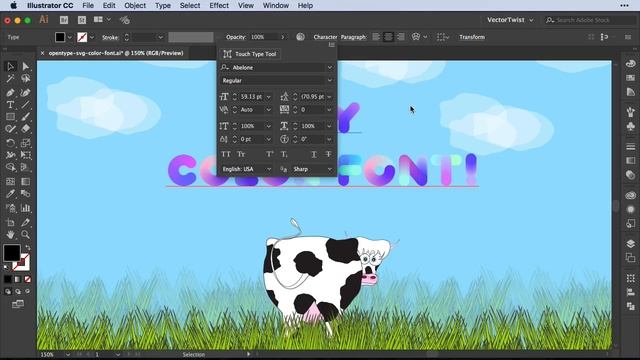Click the control bar black fill swatch
Screen dimensions: 640x360
click(60, 37)
